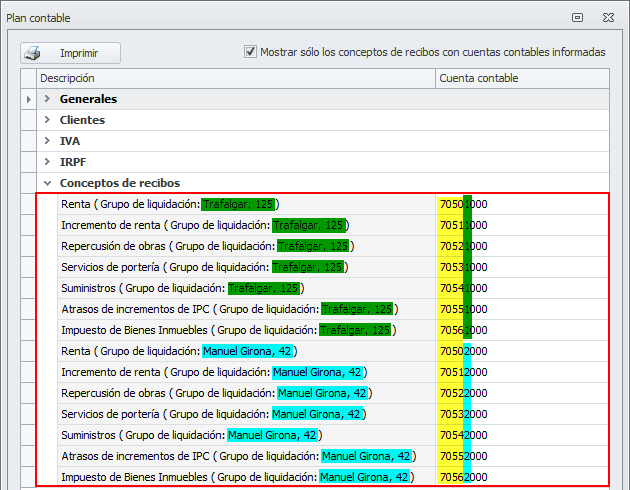
Task: Click account cell 70562000
Action: point(522,477)
